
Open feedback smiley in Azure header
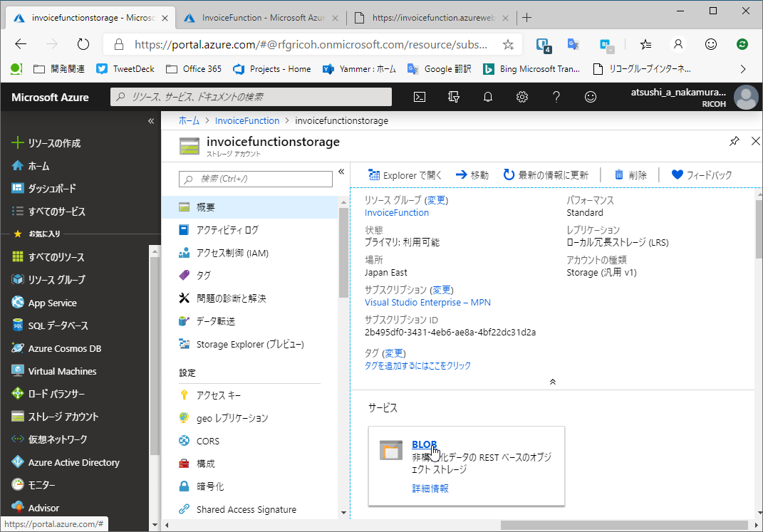(x=591, y=97)
